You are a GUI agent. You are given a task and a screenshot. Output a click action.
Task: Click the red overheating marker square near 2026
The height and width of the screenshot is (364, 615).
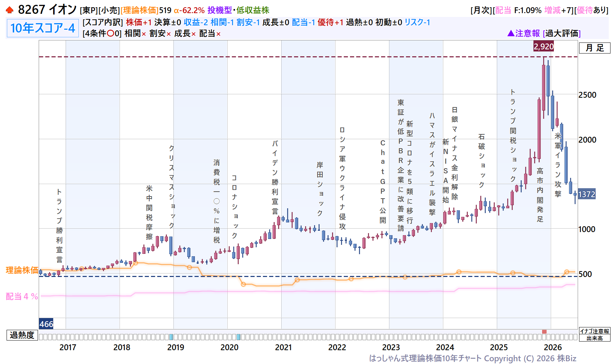click(545, 332)
